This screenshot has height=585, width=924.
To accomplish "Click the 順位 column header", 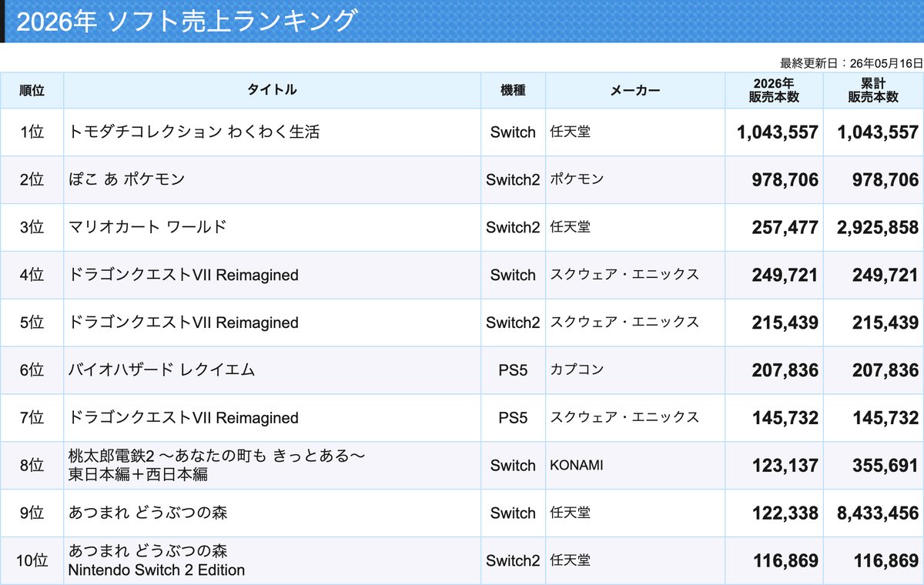I will (x=32, y=90).
